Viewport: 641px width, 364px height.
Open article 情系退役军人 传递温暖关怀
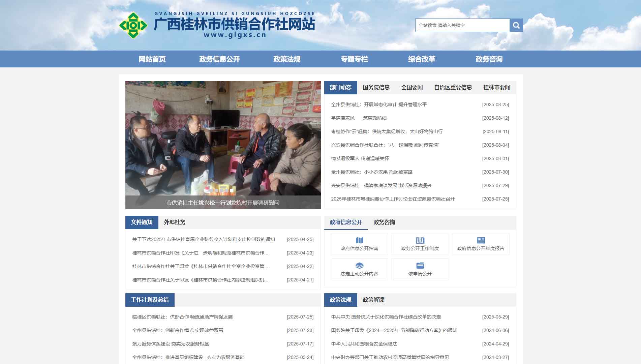pos(360,158)
